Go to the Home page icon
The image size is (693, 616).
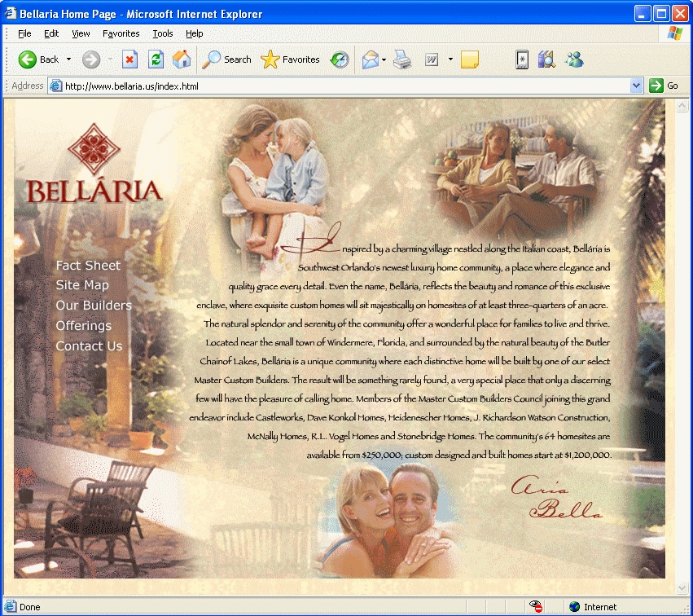pos(182,59)
